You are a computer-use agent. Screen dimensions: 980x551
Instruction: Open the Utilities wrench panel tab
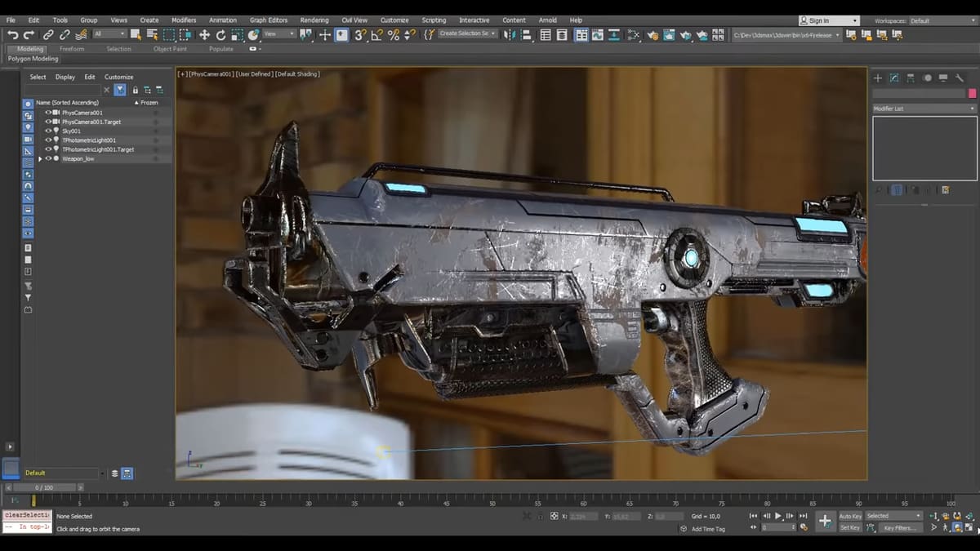960,78
